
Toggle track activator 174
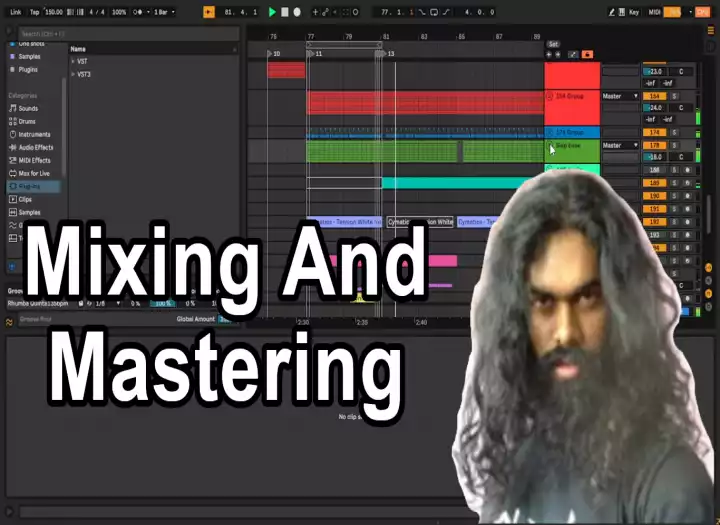click(654, 132)
